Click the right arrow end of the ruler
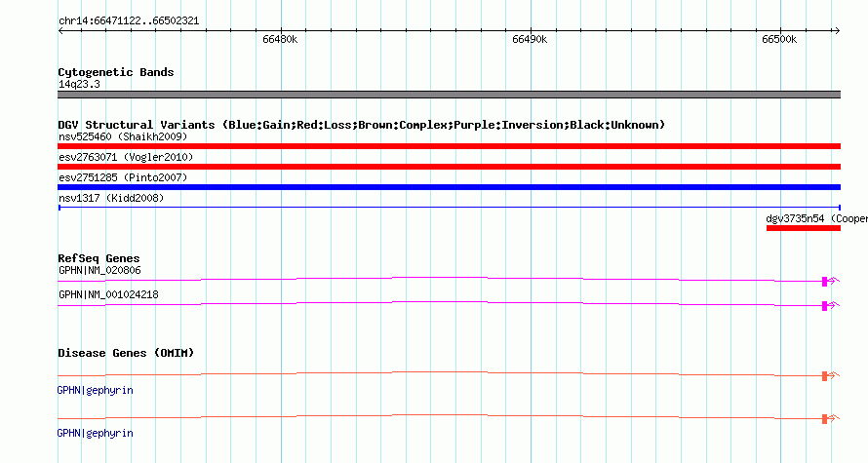Viewport: 868px width, 463px height. [x=837, y=31]
